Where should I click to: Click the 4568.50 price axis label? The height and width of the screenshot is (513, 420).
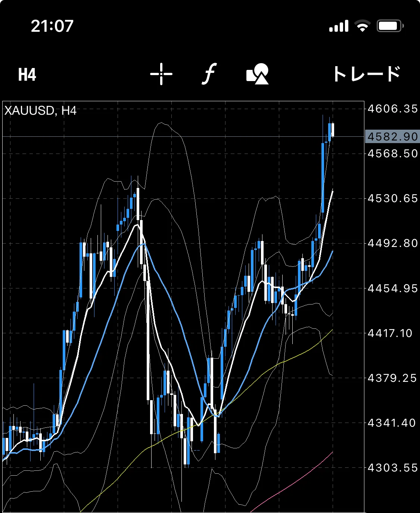point(392,154)
